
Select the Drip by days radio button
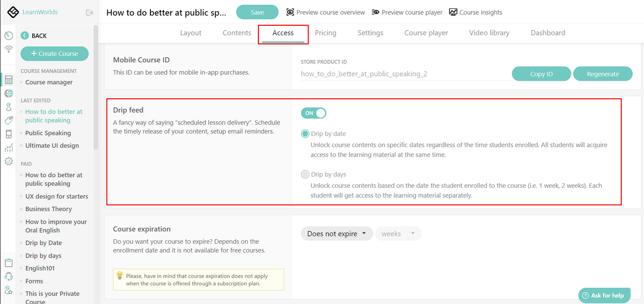tap(305, 174)
